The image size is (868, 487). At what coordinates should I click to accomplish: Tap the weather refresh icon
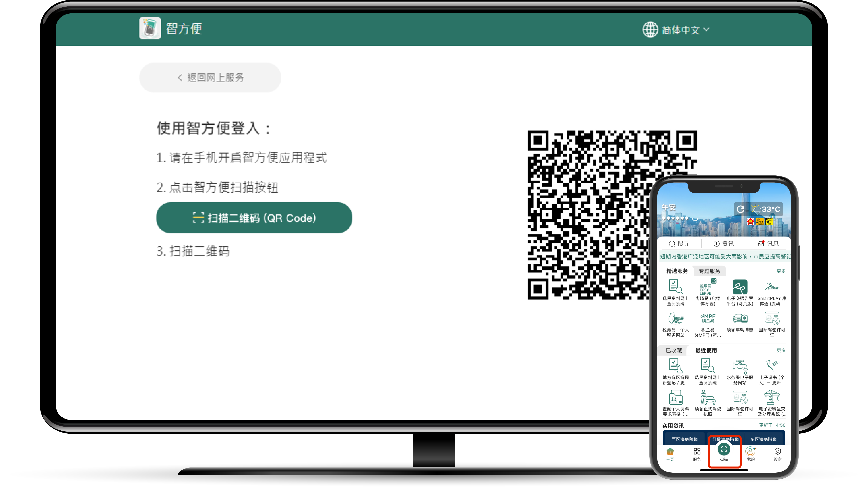740,209
